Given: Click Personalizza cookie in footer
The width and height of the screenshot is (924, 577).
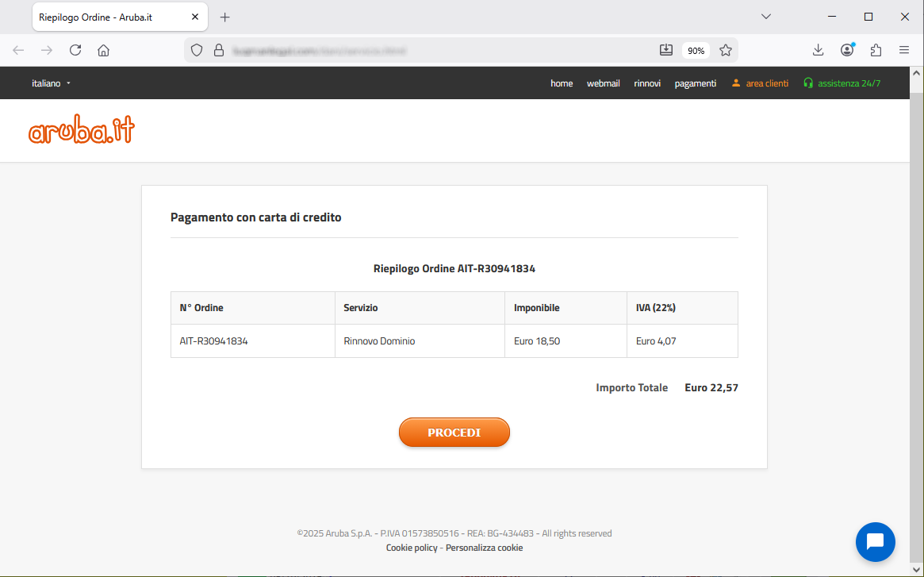Looking at the screenshot, I should (x=484, y=548).
